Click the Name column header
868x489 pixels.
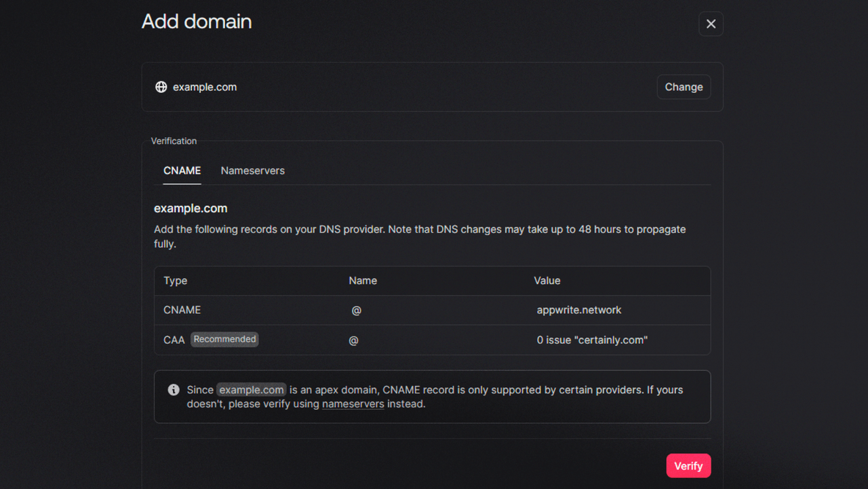362,281
